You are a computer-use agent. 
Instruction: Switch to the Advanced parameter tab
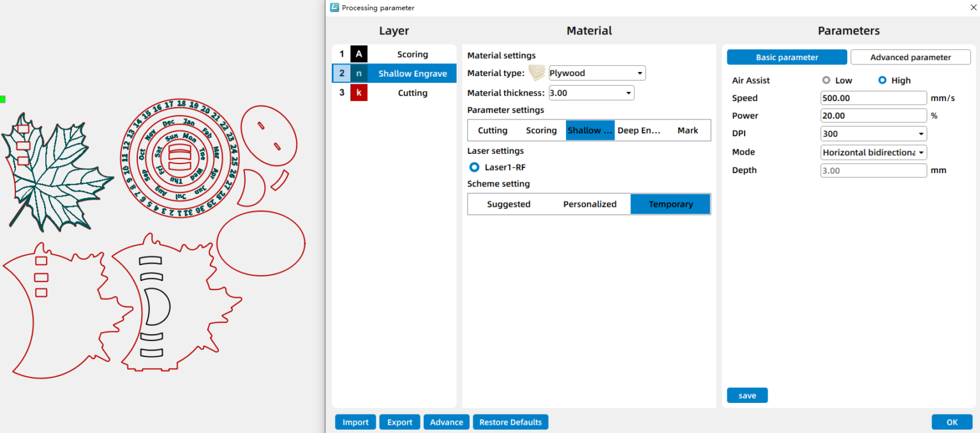[x=910, y=57]
